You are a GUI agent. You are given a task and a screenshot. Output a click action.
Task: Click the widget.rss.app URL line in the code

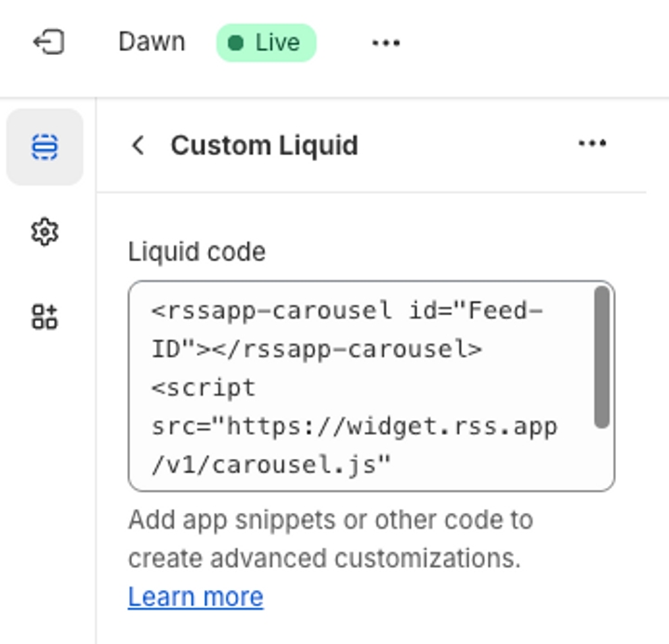pyautogui.click(x=355, y=427)
